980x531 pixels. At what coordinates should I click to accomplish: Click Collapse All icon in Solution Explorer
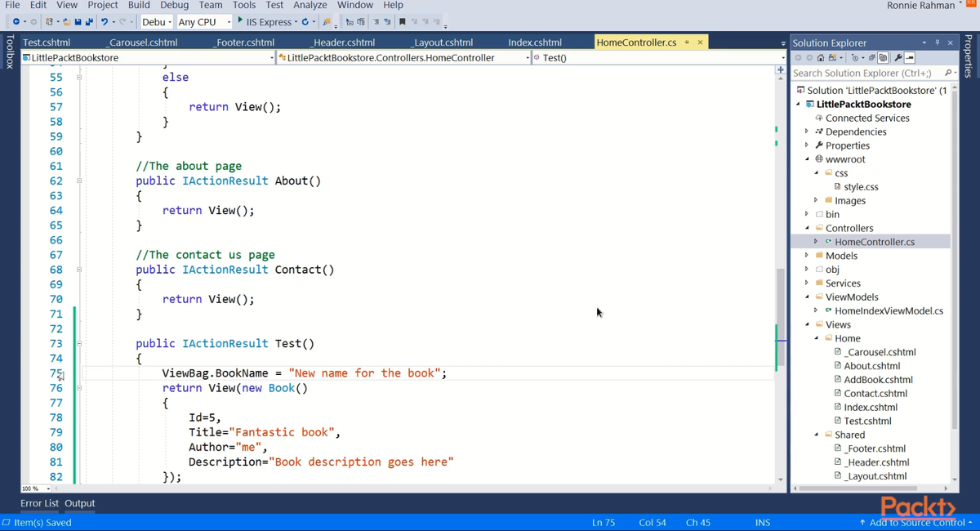tap(871, 58)
